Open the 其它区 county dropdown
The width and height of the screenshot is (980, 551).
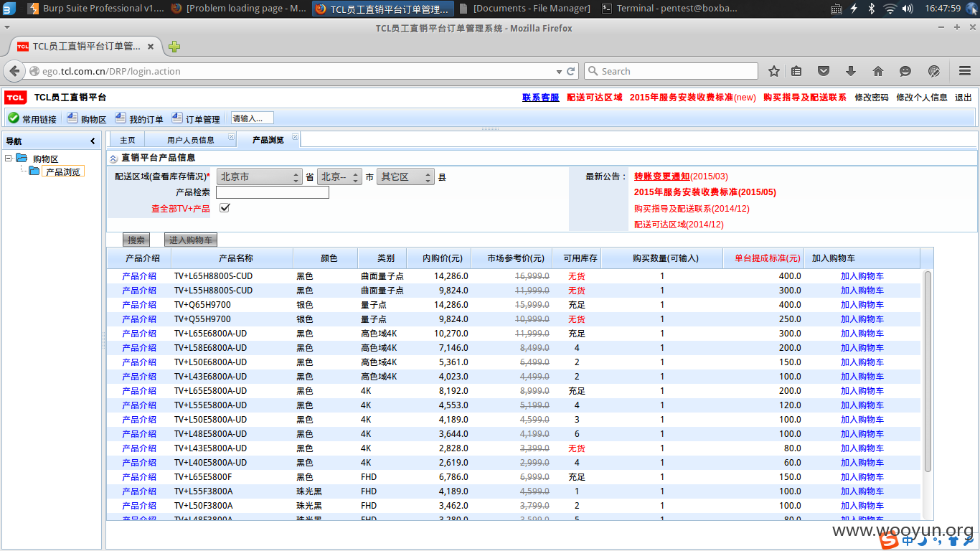405,176
